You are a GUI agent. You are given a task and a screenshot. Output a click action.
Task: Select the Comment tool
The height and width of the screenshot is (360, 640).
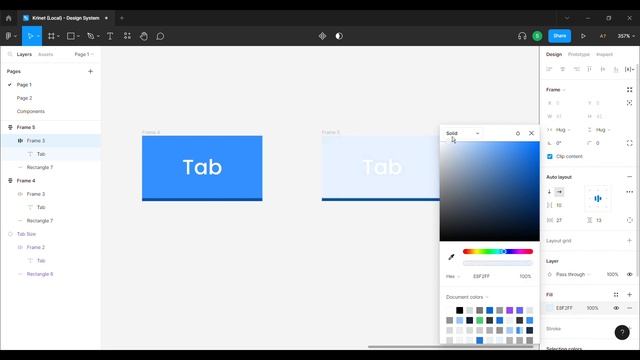(160, 36)
